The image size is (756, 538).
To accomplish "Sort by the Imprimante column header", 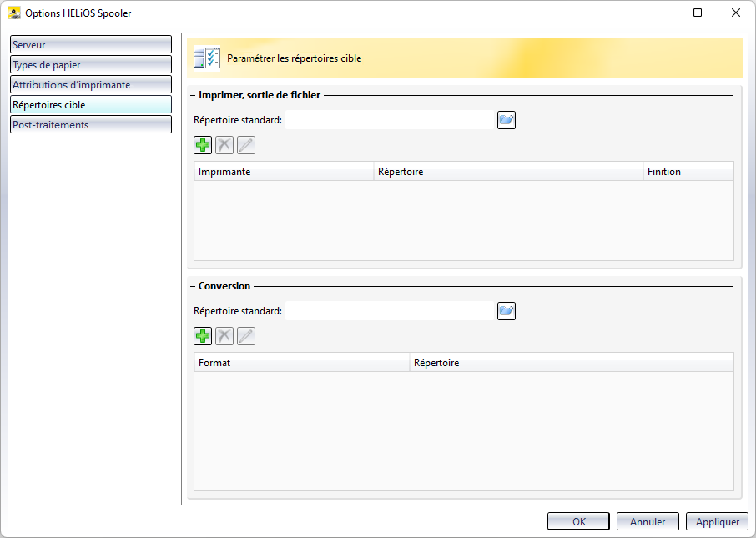I will [284, 172].
